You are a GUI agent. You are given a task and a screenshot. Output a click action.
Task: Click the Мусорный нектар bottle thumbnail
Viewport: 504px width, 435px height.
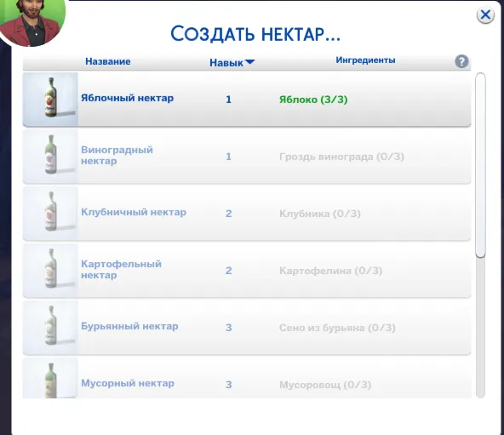[50, 378]
